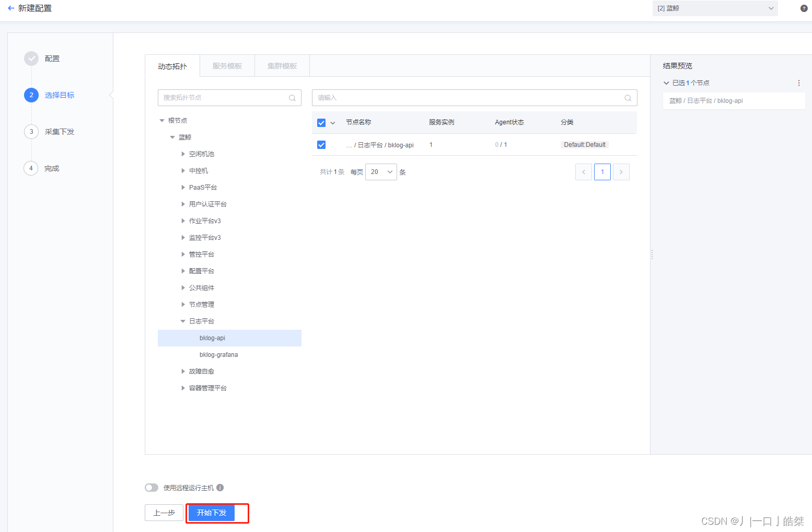Click page number 1 button
The width and height of the screenshot is (812, 532).
click(x=602, y=172)
